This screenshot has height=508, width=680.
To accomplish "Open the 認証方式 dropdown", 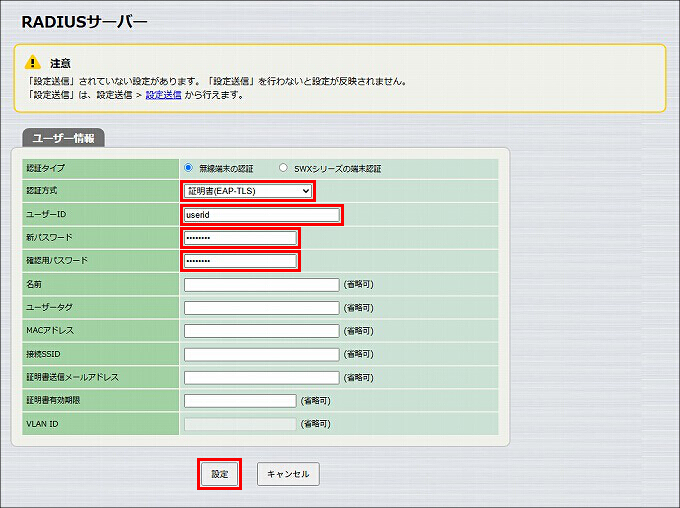I will [x=248, y=191].
